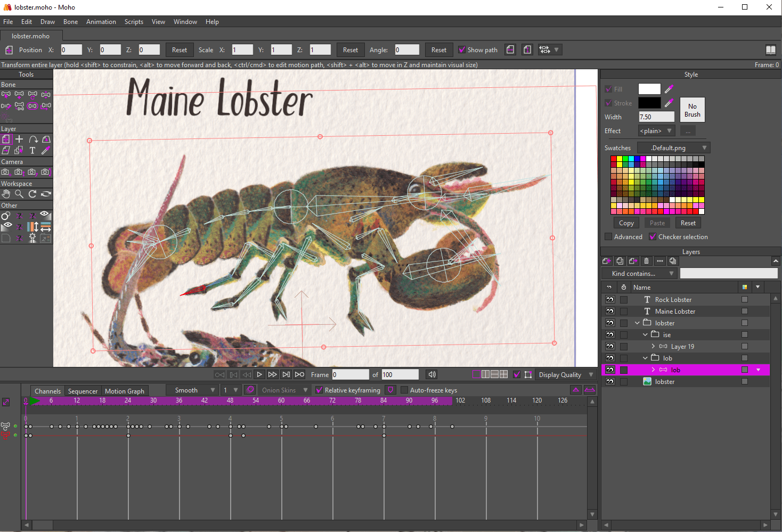Open the documentation book icon
This screenshot has height=532, width=782.
(x=771, y=50)
